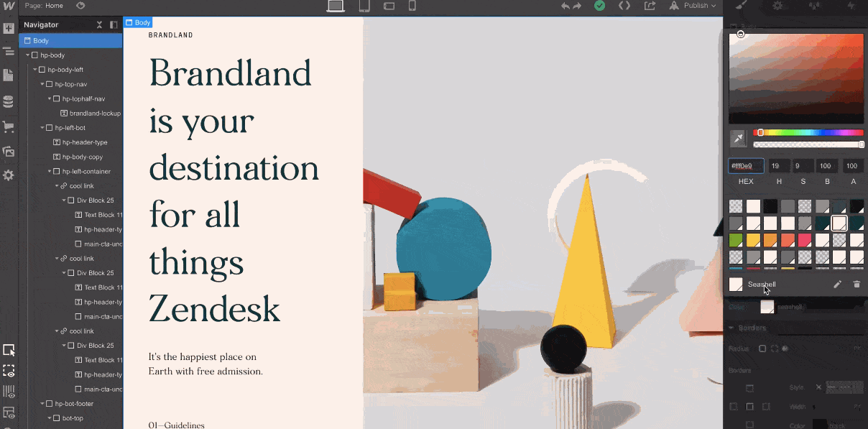Delete the Seashell swatch with the trash icon

(x=857, y=284)
